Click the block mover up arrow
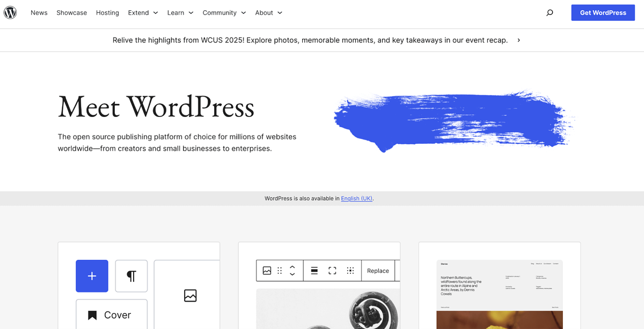The width and height of the screenshot is (644, 329). click(x=292, y=267)
